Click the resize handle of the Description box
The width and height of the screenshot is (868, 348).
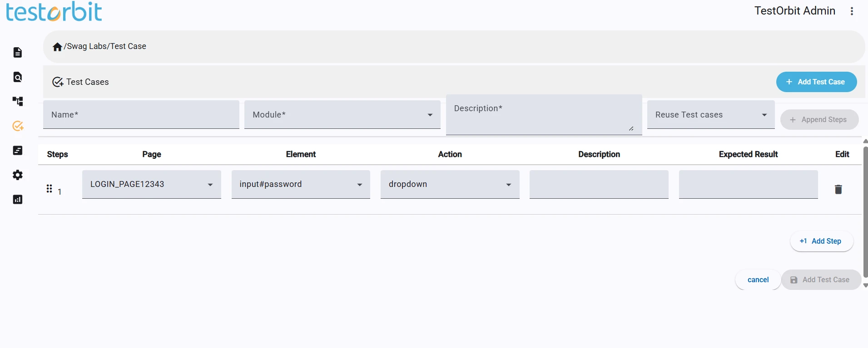click(x=631, y=129)
